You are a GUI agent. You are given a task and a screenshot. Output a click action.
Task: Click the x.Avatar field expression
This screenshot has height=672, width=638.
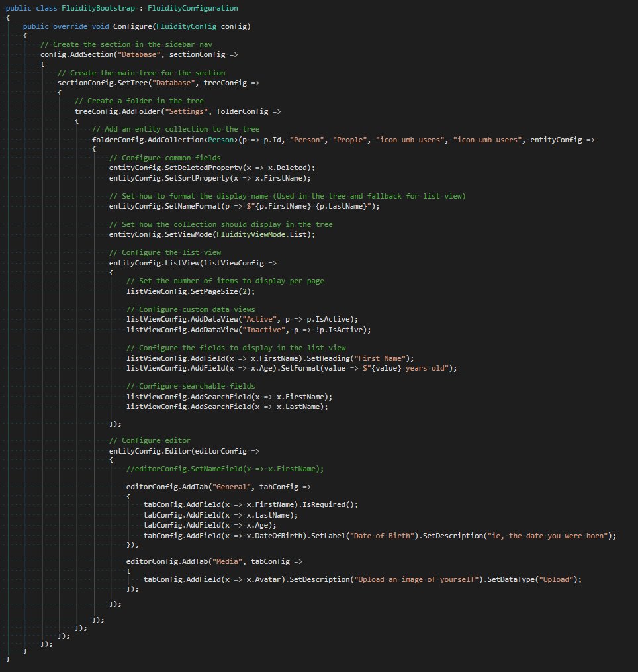[263, 579]
